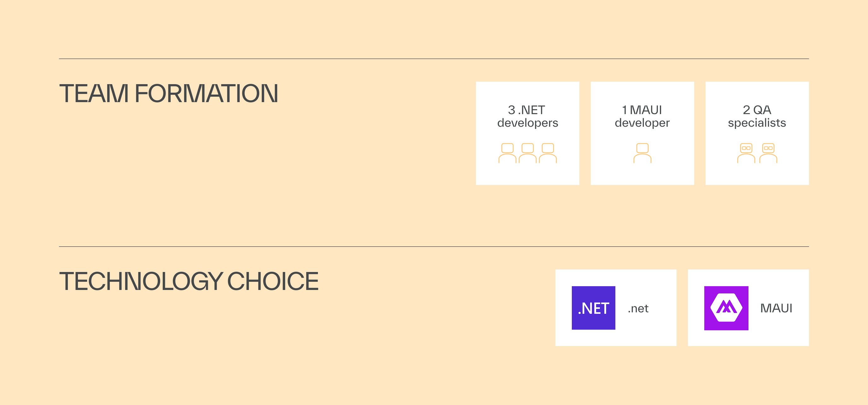Click the purple .NET logo square

click(x=593, y=308)
